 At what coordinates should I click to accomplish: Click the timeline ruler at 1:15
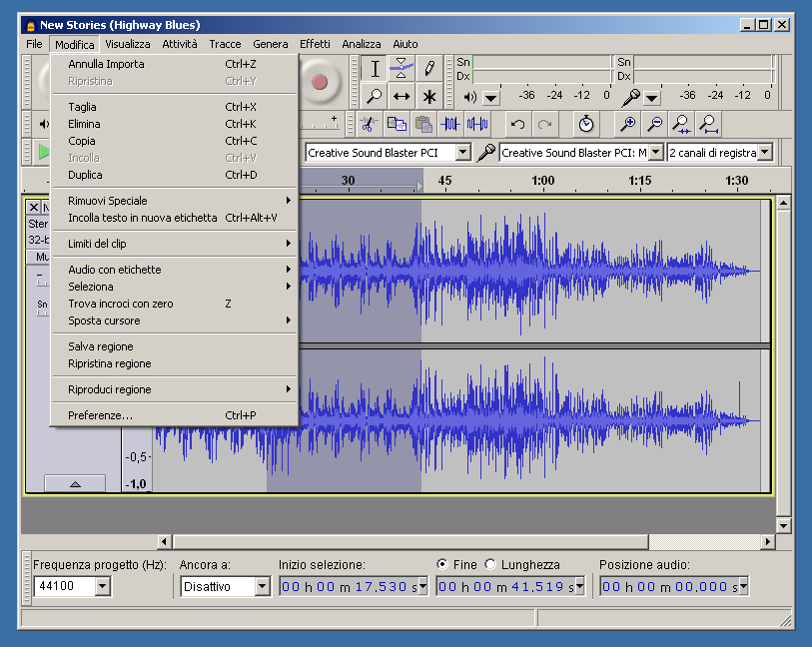639,181
